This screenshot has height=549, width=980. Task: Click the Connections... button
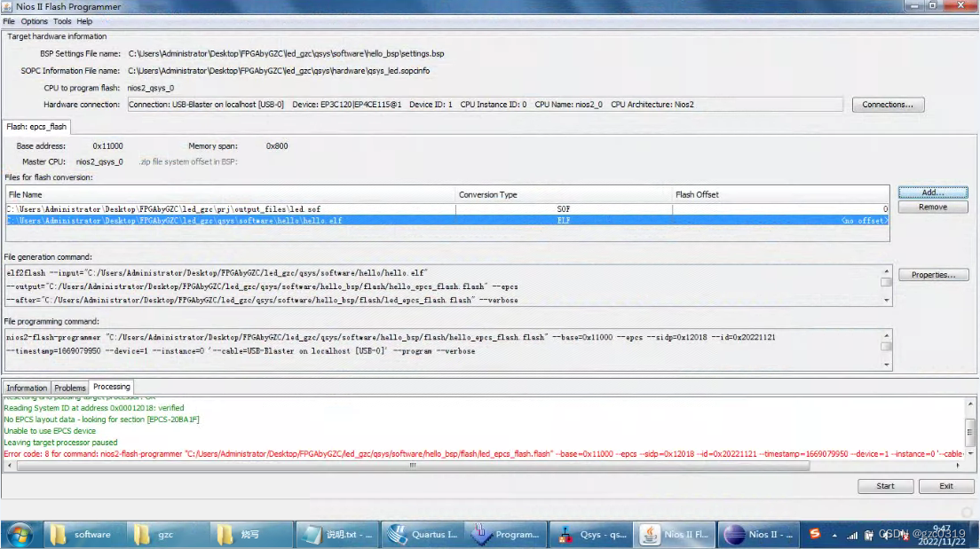[x=888, y=105]
